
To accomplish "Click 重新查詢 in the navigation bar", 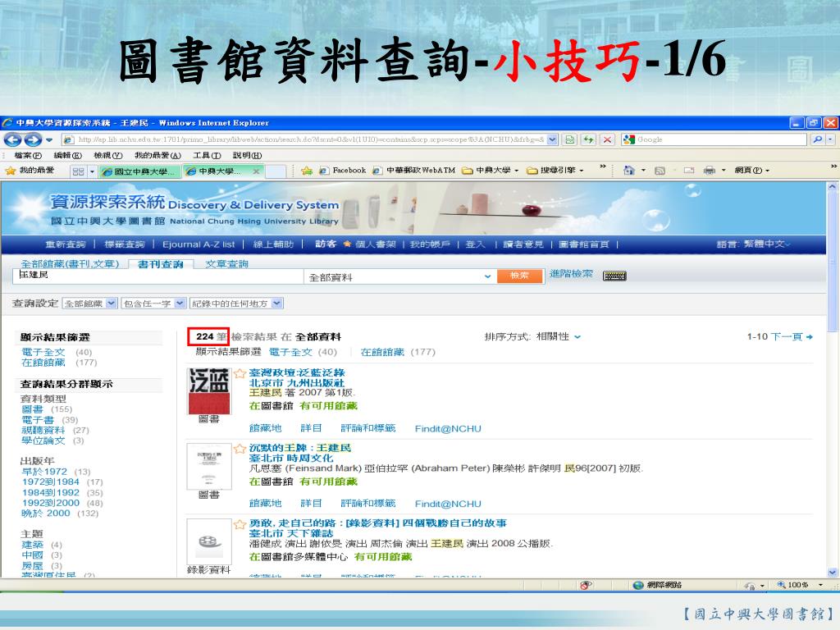I will [x=66, y=244].
